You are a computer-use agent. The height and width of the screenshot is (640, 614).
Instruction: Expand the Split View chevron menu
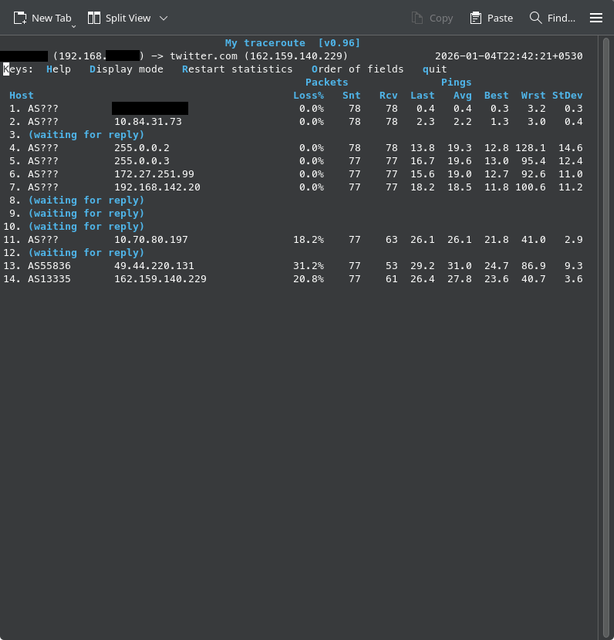coord(163,18)
